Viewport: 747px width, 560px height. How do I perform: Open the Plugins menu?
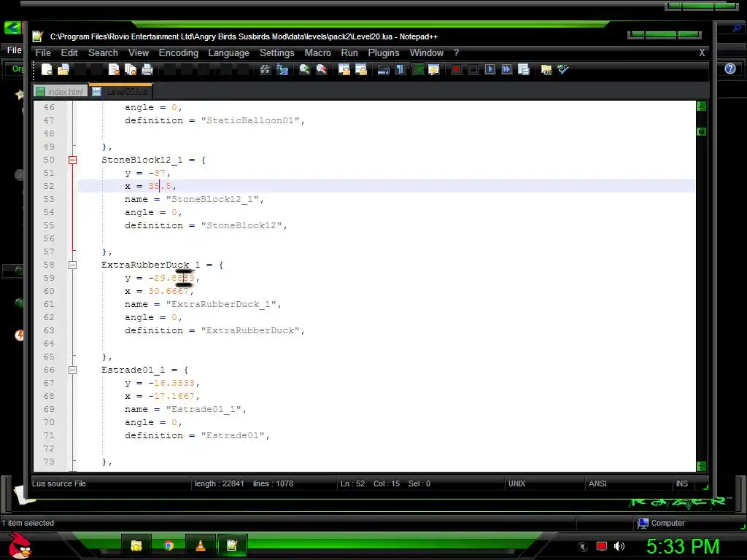(x=384, y=52)
